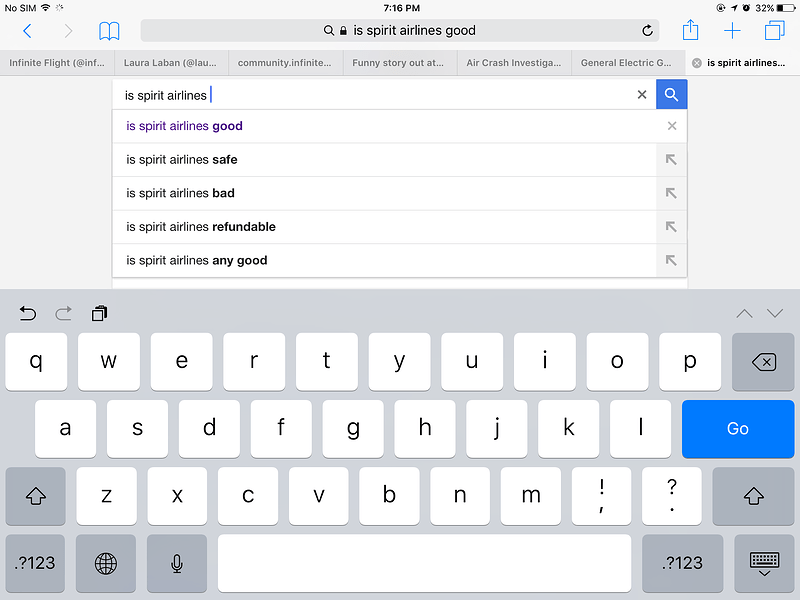800x600 pixels.
Task: Tap the keyboard microphone dictation key
Action: [x=177, y=563]
